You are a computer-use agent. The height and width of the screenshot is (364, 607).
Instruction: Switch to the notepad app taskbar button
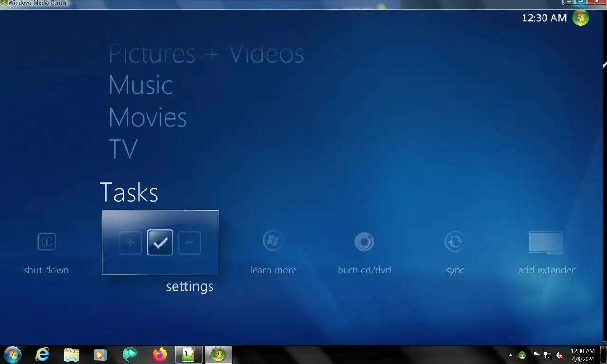tap(189, 355)
